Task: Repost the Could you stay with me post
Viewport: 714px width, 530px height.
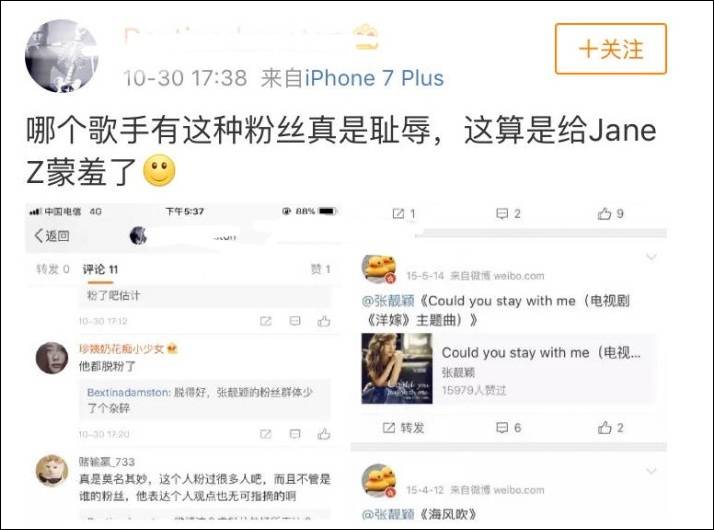Action: pyautogui.click(x=403, y=428)
